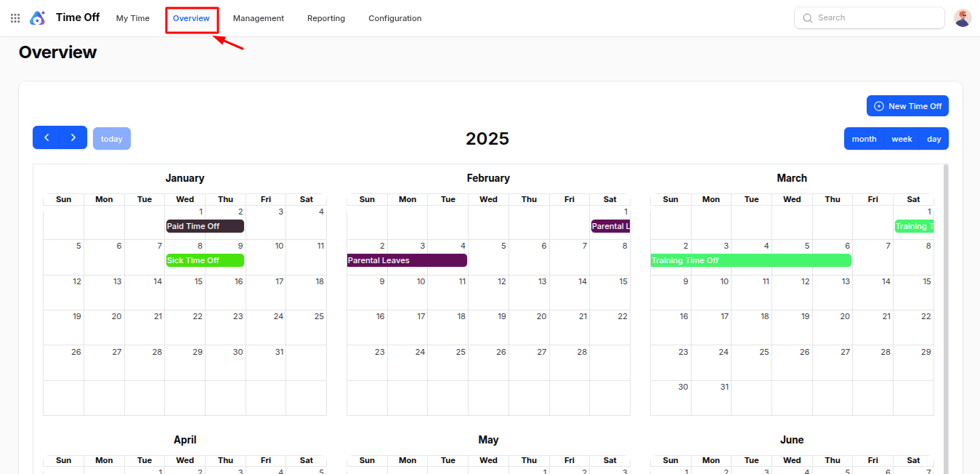Type in the Search input field

pos(875,18)
